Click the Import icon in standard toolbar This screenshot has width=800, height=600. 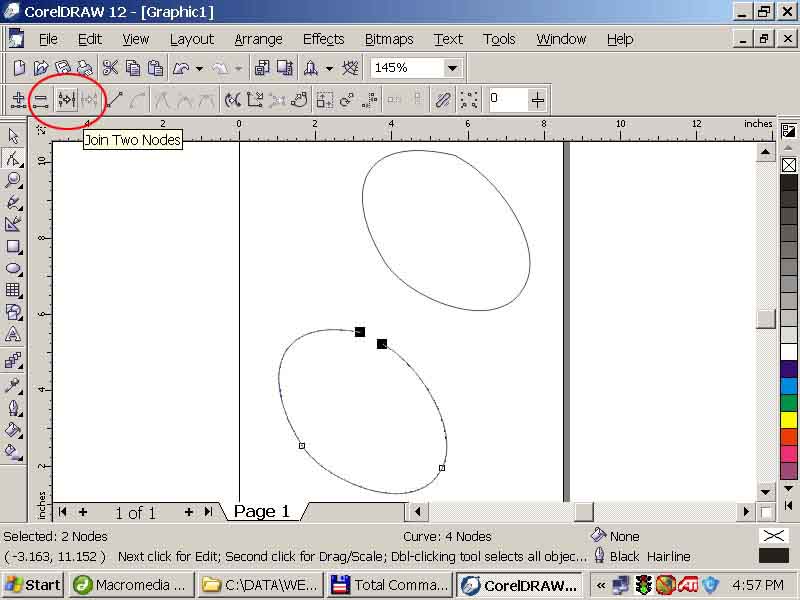tap(262, 68)
